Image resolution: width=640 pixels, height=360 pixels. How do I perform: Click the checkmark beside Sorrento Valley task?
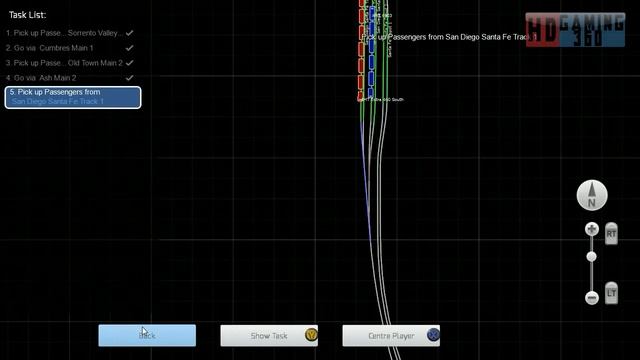point(129,33)
